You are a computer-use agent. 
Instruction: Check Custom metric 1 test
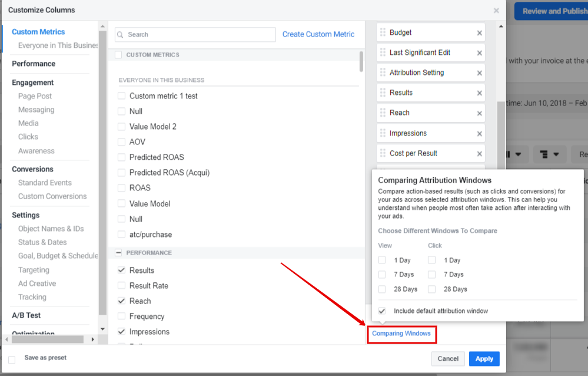[x=121, y=96]
